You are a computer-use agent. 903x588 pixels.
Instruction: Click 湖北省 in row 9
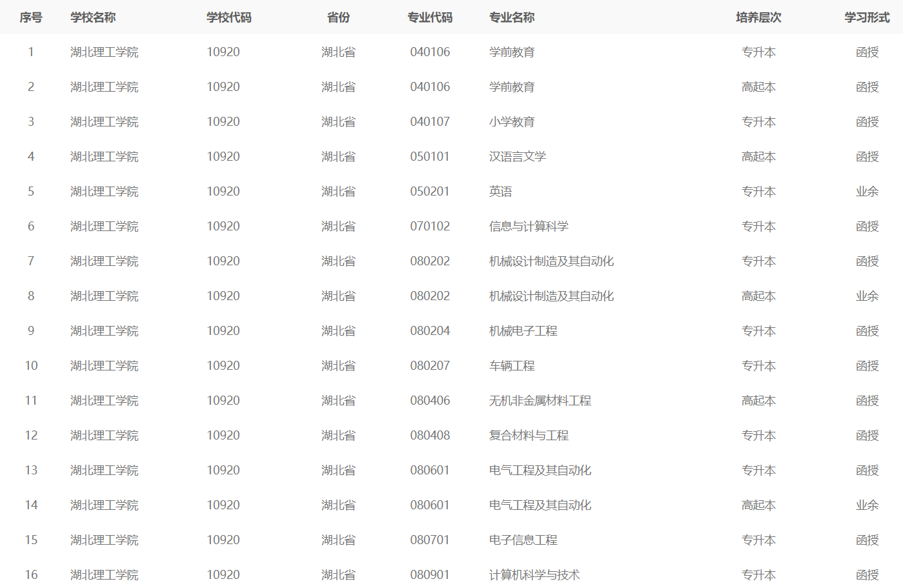[x=339, y=331]
